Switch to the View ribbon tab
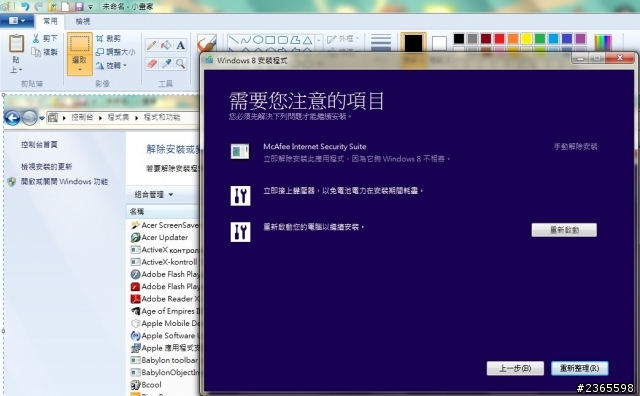 tap(83, 21)
